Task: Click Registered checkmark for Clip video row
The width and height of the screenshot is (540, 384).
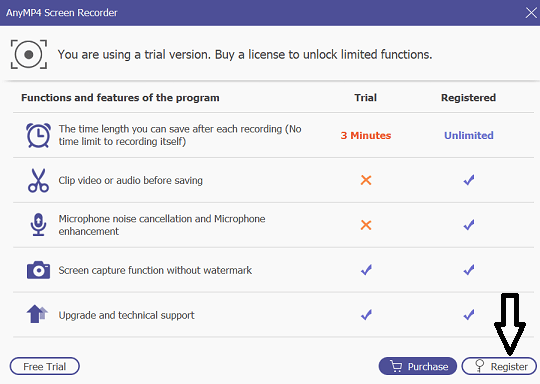Action: point(469,180)
